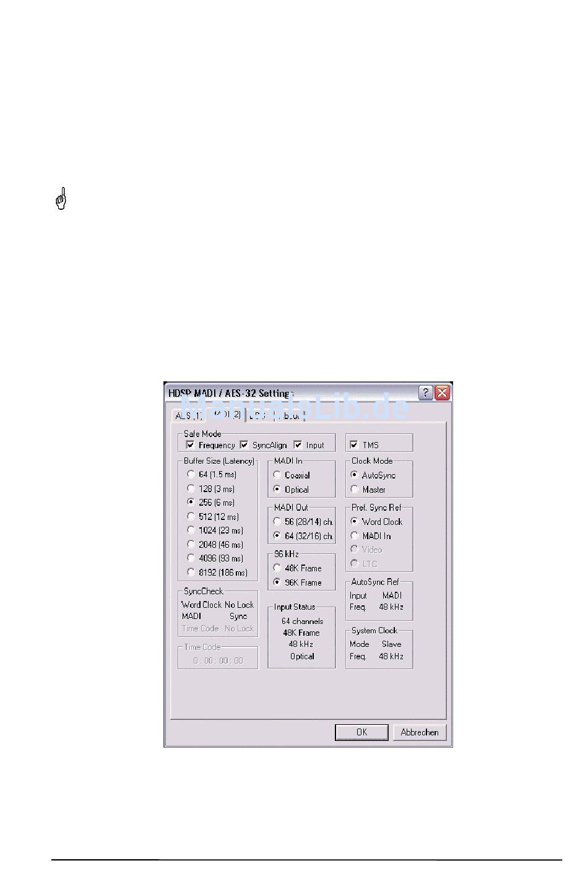Image resolution: width=588 pixels, height=879 pixels.
Task: Open the AES (1) tab
Action: point(189,415)
